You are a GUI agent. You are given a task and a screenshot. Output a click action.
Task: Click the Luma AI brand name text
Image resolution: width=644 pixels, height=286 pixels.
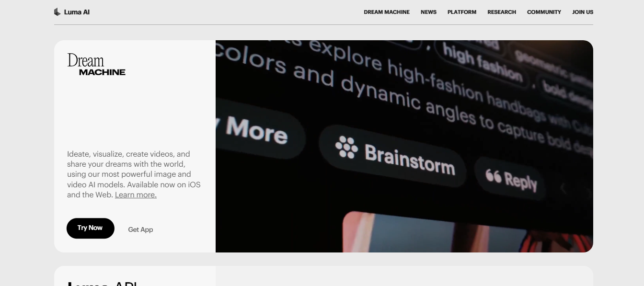[77, 12]
